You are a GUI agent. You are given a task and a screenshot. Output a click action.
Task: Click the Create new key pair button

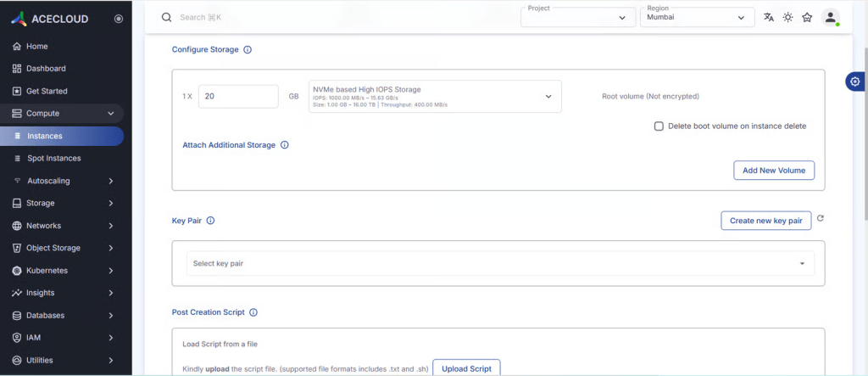click(765, 221)
